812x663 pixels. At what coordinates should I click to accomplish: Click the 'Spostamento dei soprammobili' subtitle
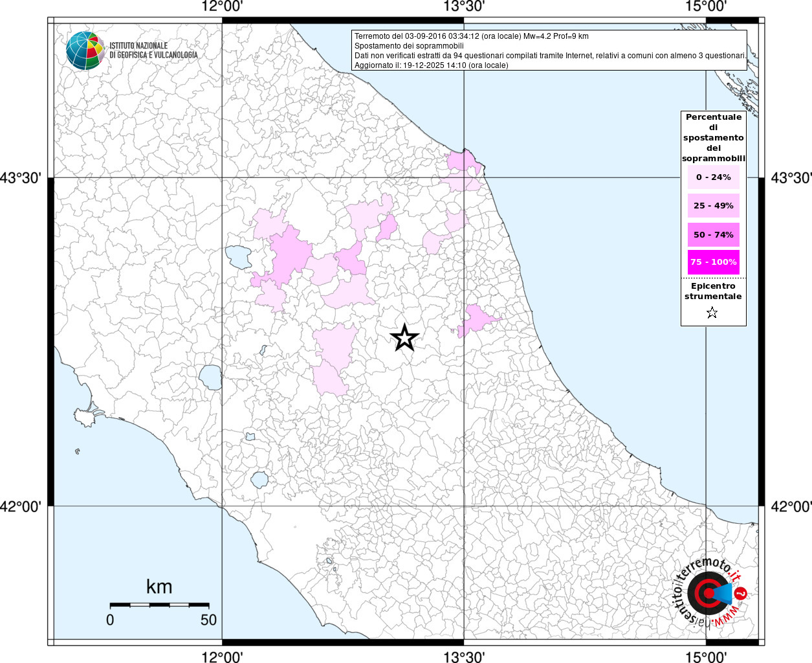click(x=409, y=46)
